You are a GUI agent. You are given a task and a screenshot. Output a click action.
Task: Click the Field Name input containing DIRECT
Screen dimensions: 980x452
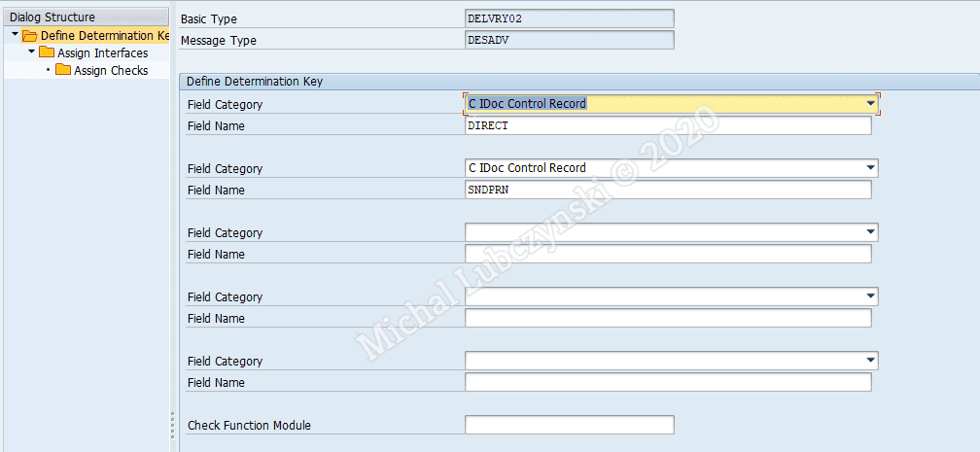tap(668, 125)
